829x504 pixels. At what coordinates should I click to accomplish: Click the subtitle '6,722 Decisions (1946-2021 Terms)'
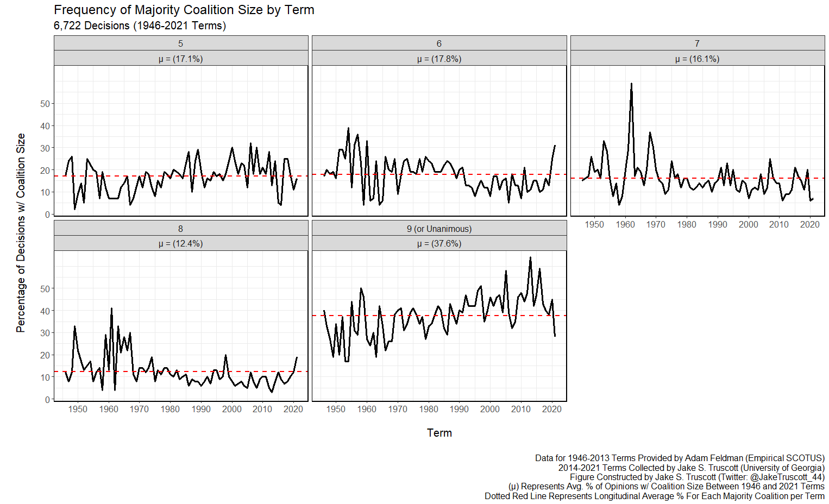click(x=140, y=26)
